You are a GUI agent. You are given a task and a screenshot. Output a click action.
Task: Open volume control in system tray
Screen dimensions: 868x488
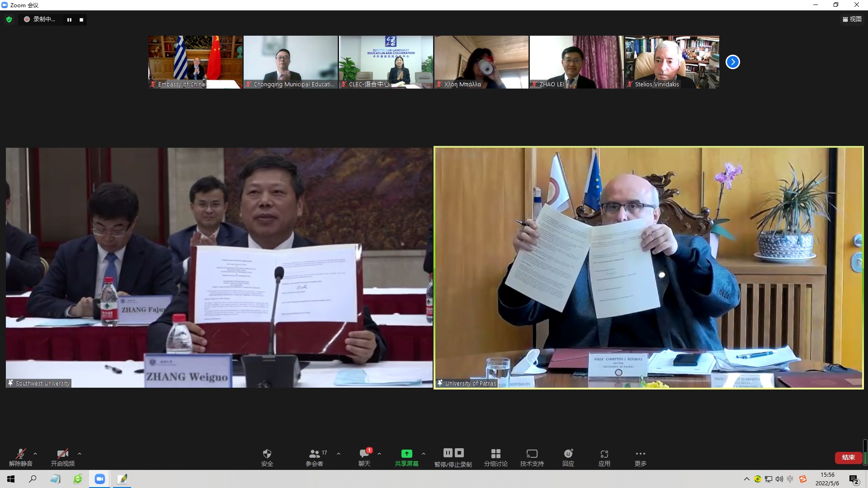(x=779, y=479)
